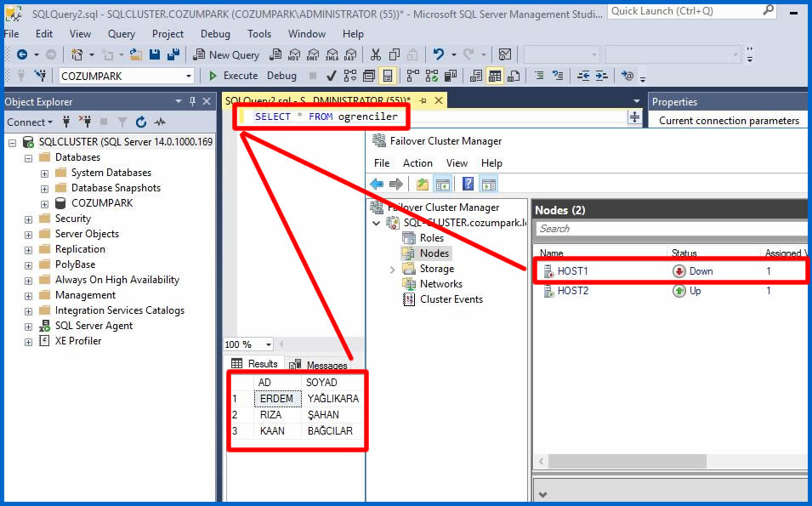Click the Refresh icon in Object Explorer
The height and width of the screenshot is (506, 812).
coord(141,122)
